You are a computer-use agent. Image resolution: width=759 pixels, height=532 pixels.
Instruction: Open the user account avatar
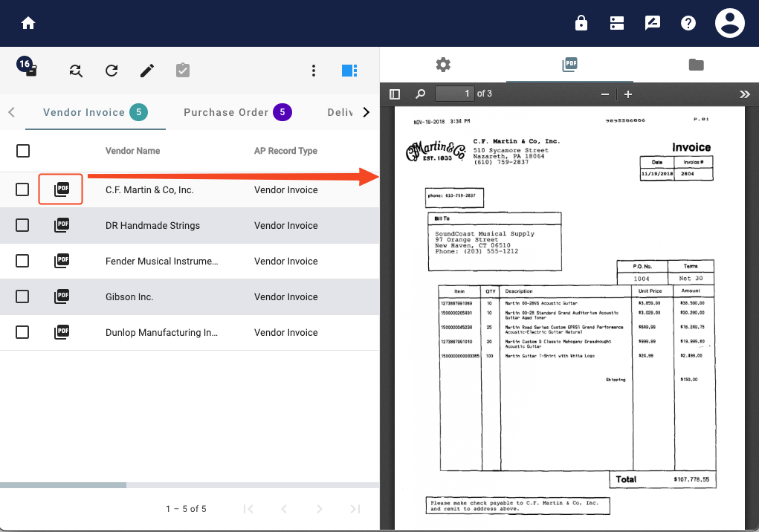729,23
